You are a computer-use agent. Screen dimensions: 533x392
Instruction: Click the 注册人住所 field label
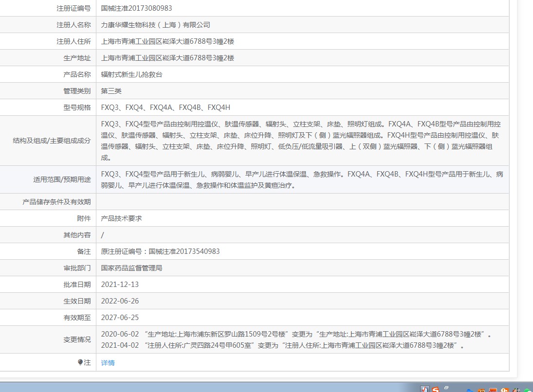point(74,41)
